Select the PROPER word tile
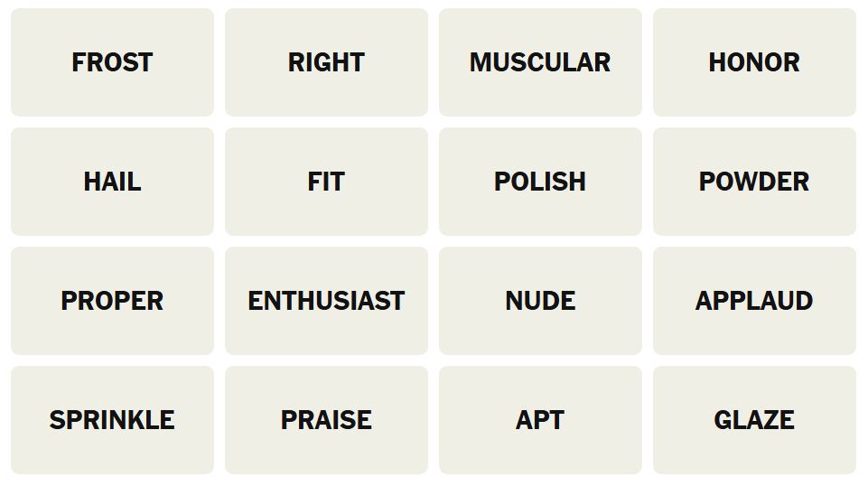Viewport: 868px width, 486px height. [x=112, y=301]
